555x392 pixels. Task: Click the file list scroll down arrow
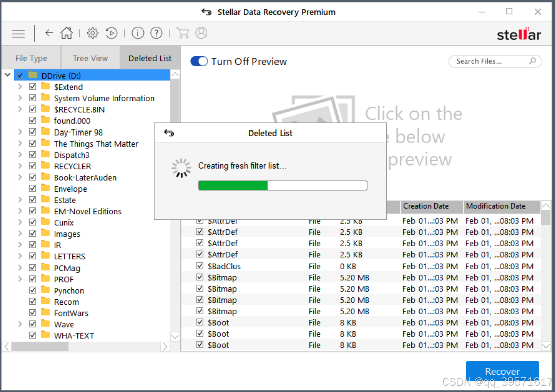pyautogui.click(x=546, y=346)
